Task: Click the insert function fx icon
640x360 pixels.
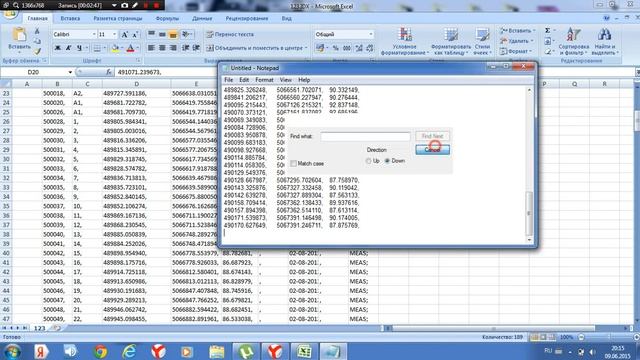Action: (109, 72)
